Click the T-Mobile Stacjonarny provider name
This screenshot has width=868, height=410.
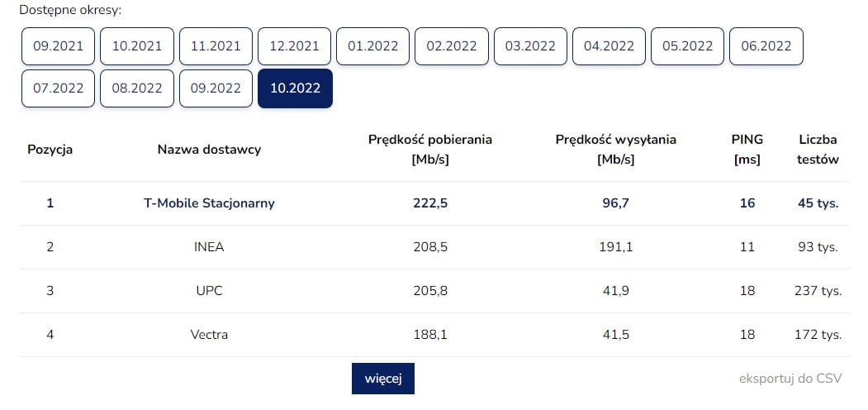pos(209,203)
